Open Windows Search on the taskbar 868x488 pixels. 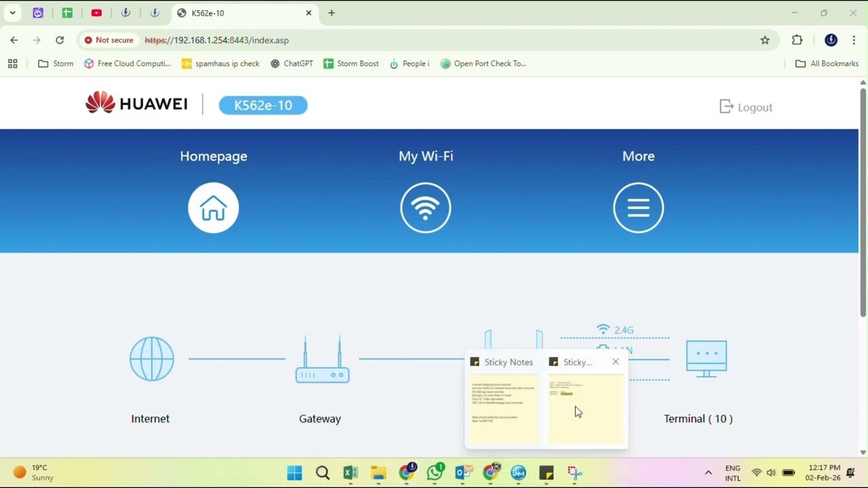[323, 472]
